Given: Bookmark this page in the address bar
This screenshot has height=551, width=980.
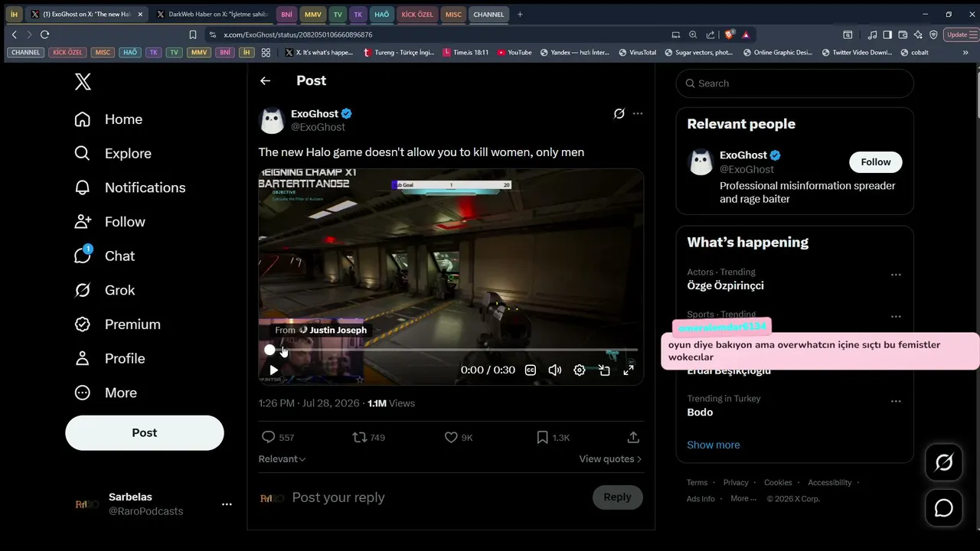Looking at the screenshot, I should click(x=193, y=34).
